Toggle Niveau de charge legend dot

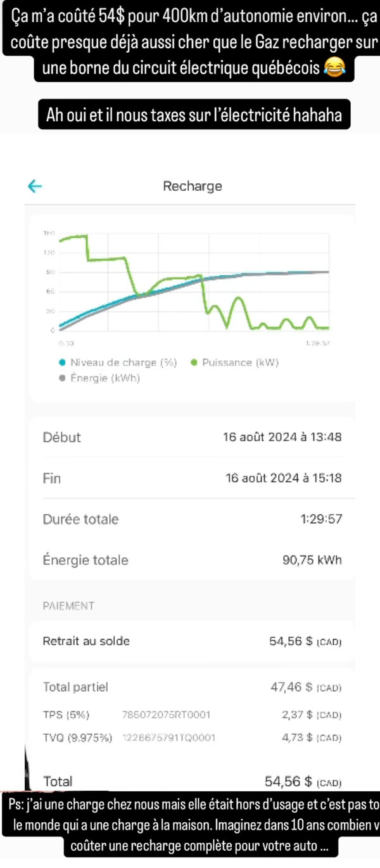pyautogui.click(x=61, y=363)
